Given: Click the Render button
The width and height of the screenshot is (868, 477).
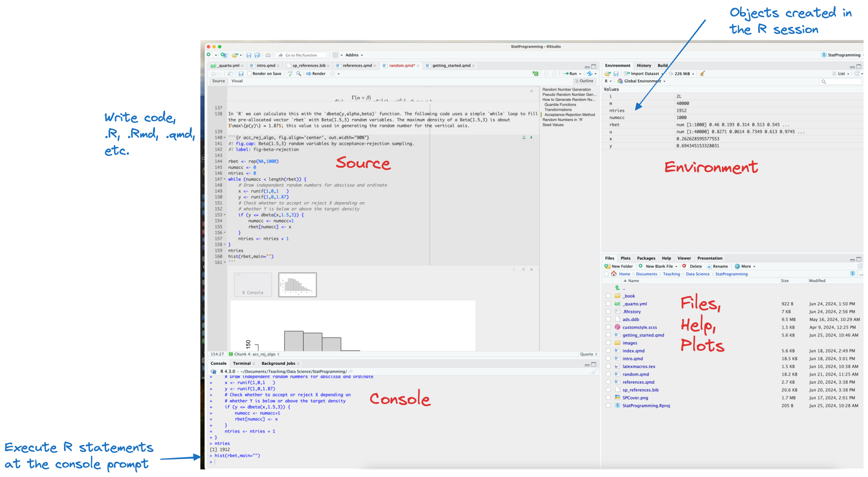Looking at the screenshot, I should 316,74.
